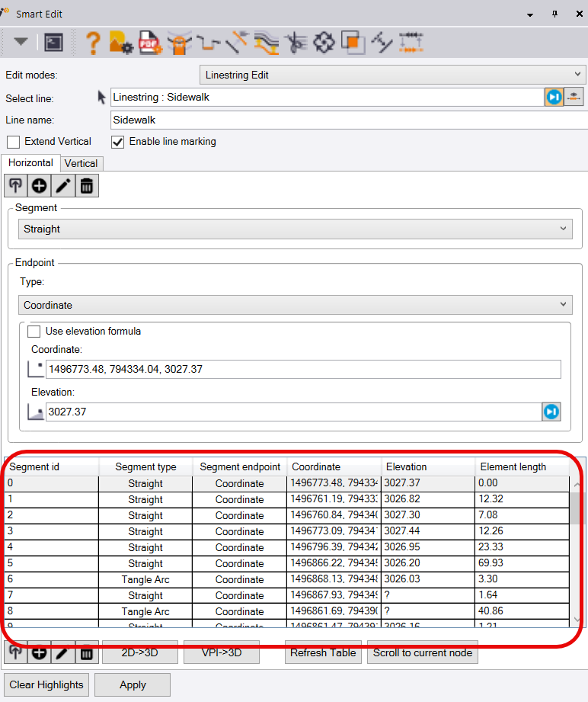Enable the Extend Vertical checkbox
Image resolution: width=588 pixels, height=702 pixels.
click(13, 142)
